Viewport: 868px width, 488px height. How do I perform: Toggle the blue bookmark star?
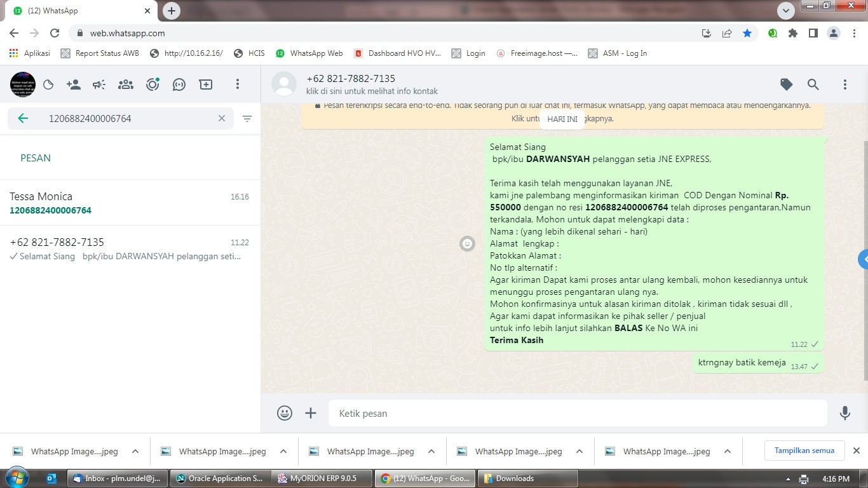(747, 33)
